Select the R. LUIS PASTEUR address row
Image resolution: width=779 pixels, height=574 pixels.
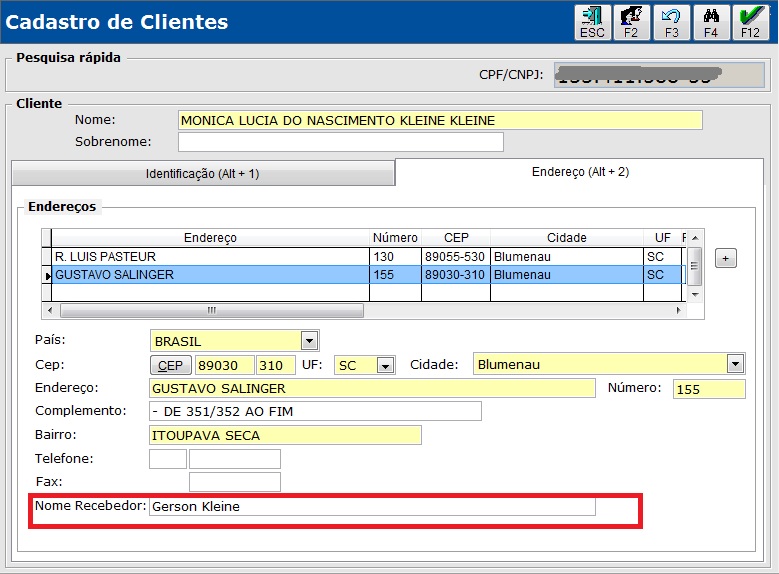367,256
